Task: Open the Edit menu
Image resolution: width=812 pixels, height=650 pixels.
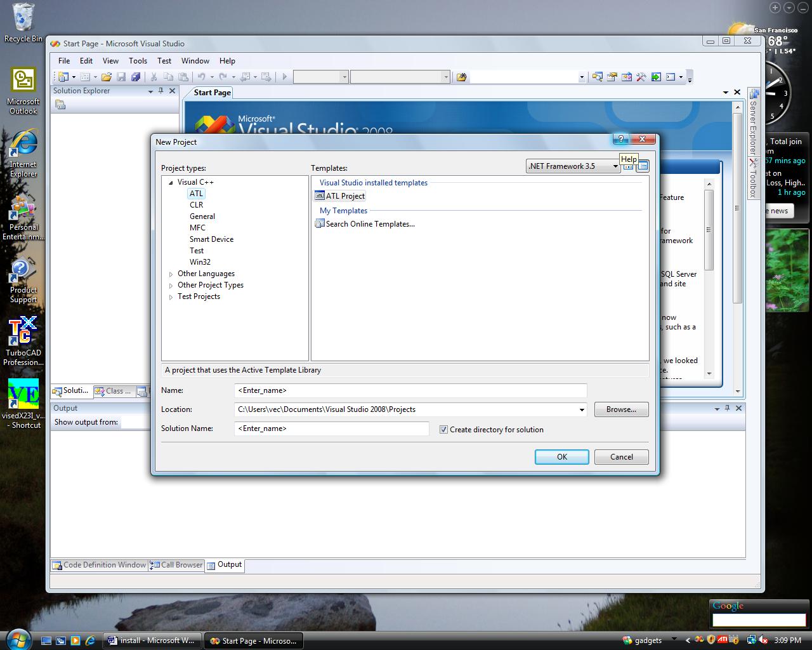Action: tap(86, 61)
